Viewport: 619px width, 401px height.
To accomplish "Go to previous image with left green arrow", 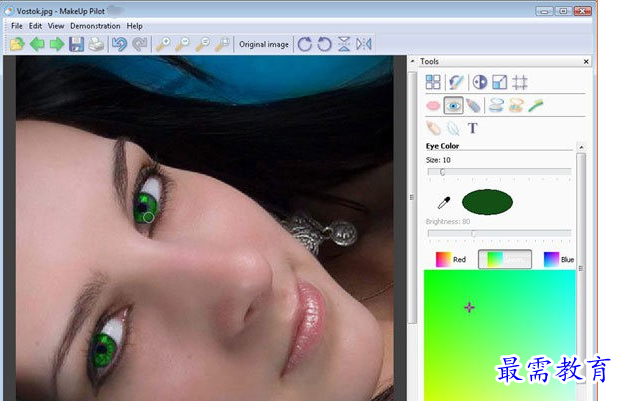I will pos(37,44).
